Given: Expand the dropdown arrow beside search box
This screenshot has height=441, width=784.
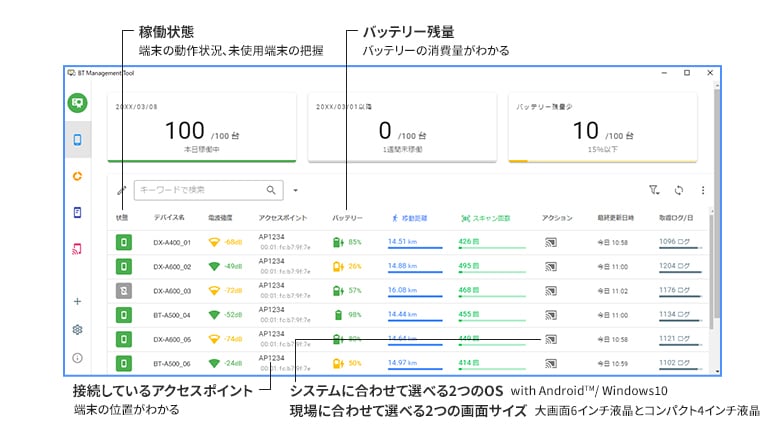Looking at the screenshot, I should tap(296, 190).
